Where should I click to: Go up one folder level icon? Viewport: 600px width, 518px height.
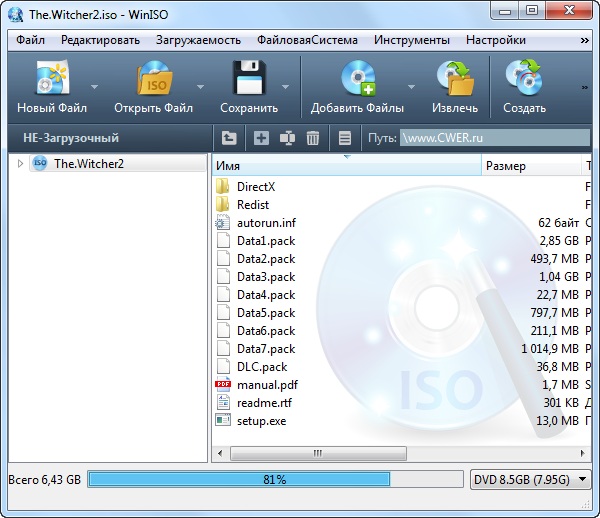(229, 138)
